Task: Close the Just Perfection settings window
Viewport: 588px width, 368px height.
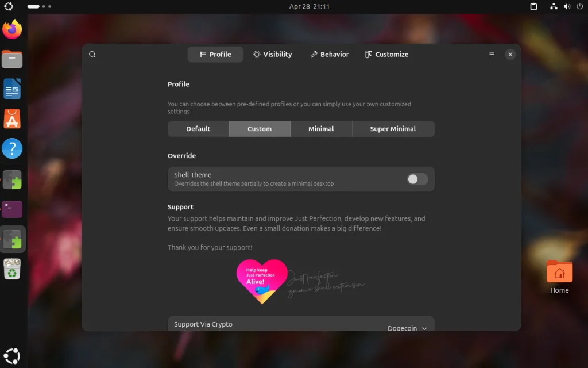Action: (510, 55)
